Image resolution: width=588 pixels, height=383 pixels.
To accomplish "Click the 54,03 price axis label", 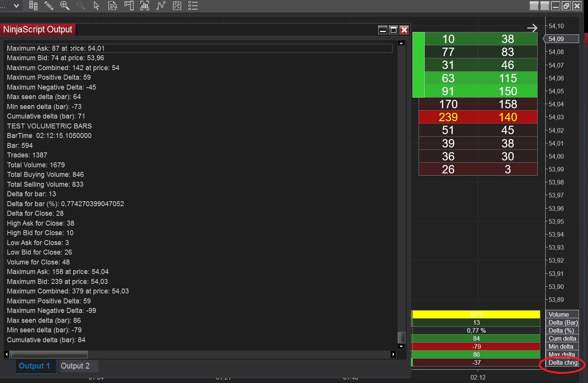I will click(x=556, y=117).
